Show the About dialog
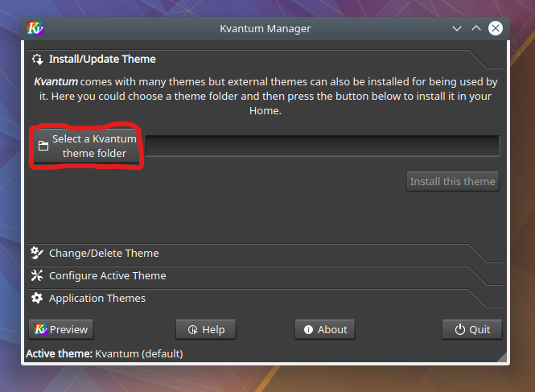535x392 pixels. (x=325, y=329)
